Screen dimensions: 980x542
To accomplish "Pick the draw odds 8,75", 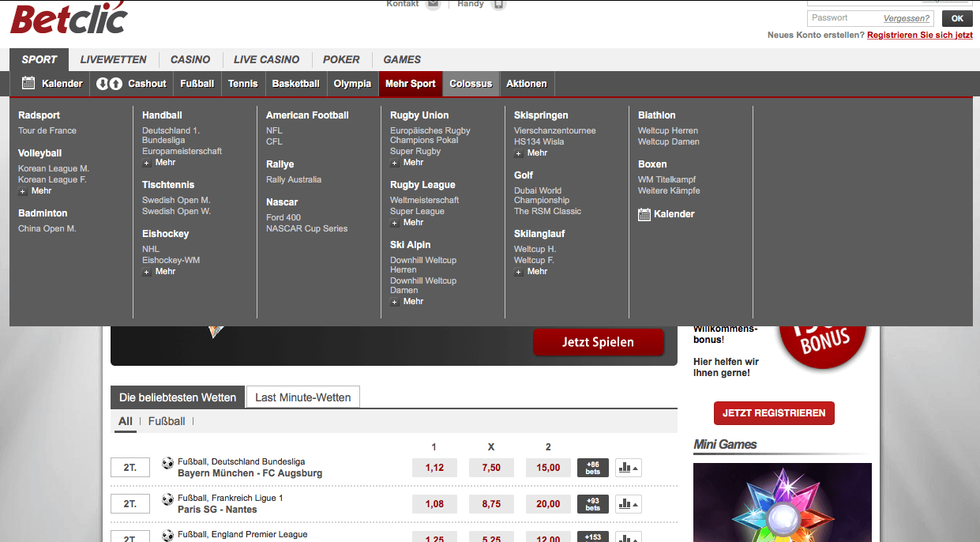I will tap(491, 504).
